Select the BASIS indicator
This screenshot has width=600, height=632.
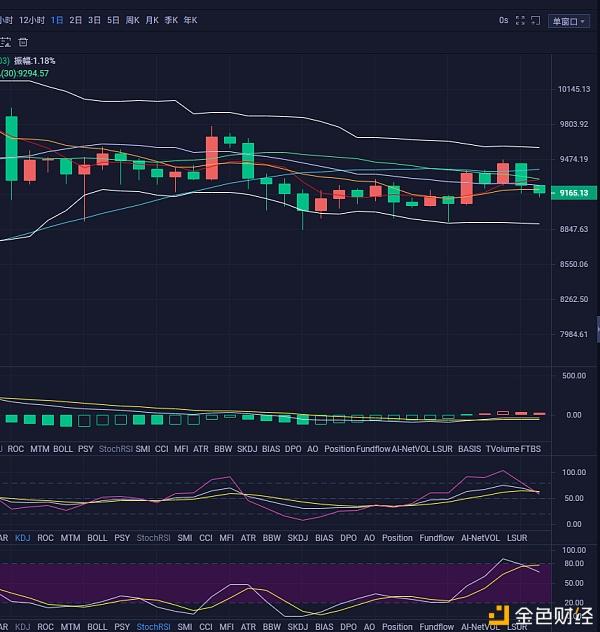(469, 449)
